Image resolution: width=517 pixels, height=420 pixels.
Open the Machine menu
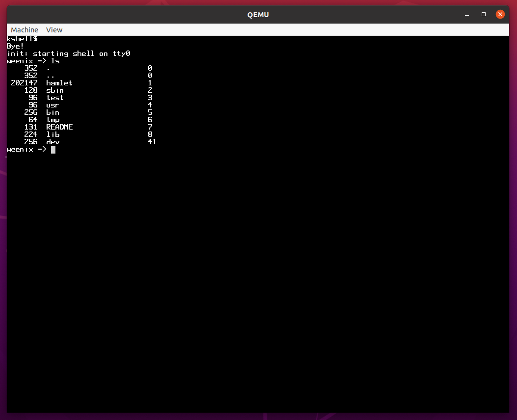[25, 30]
